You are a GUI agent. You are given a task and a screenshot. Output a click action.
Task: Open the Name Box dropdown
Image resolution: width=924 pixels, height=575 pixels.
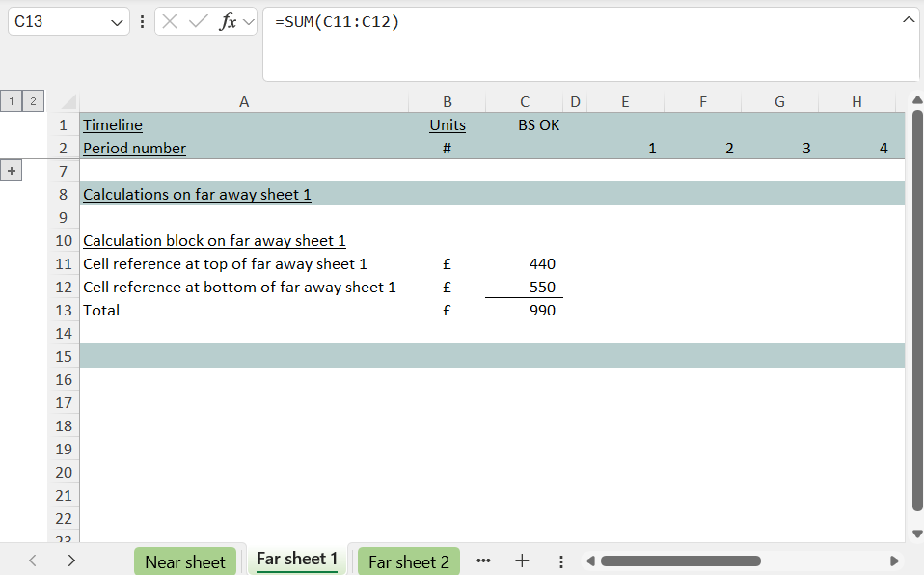point(118,21)
